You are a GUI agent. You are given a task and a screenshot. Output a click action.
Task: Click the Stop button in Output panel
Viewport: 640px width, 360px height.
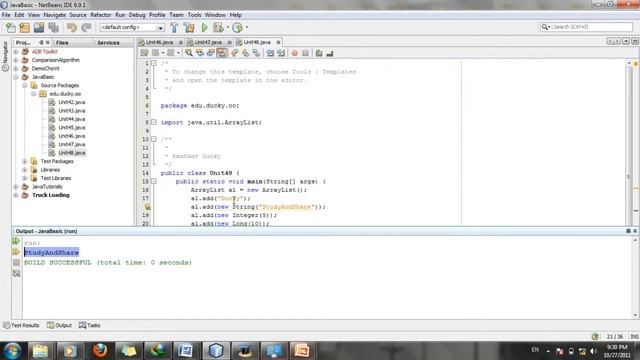(16, 262)
